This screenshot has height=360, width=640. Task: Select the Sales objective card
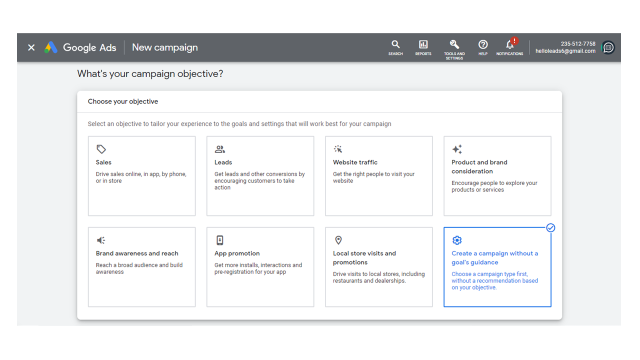(x=142, y=176)
